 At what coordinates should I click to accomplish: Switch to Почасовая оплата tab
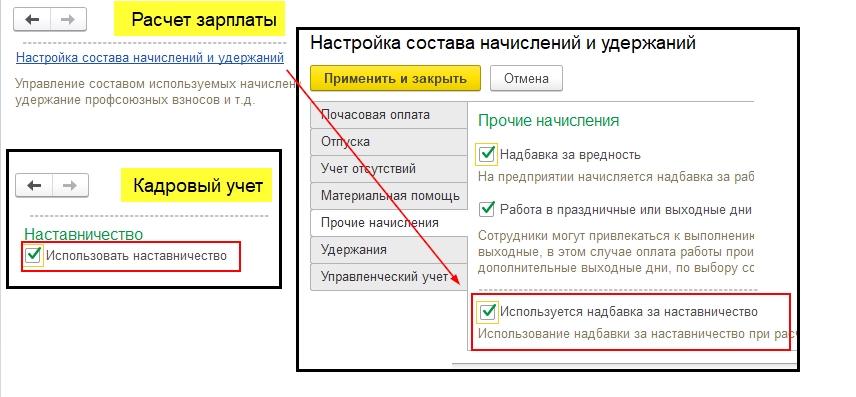point(389,115)
